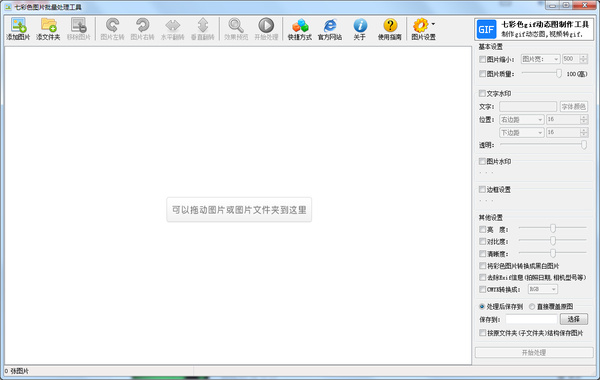Click the app icon in the title bar

pos(8,7)
